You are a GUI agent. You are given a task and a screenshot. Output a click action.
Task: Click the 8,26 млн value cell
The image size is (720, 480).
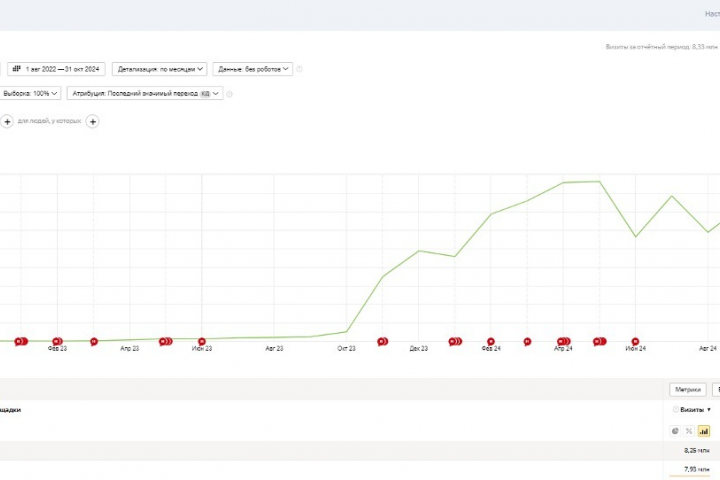(697, 451)
